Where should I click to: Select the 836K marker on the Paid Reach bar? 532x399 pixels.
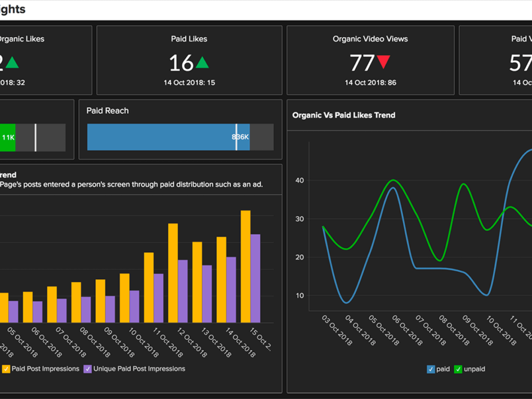[237, 137]
